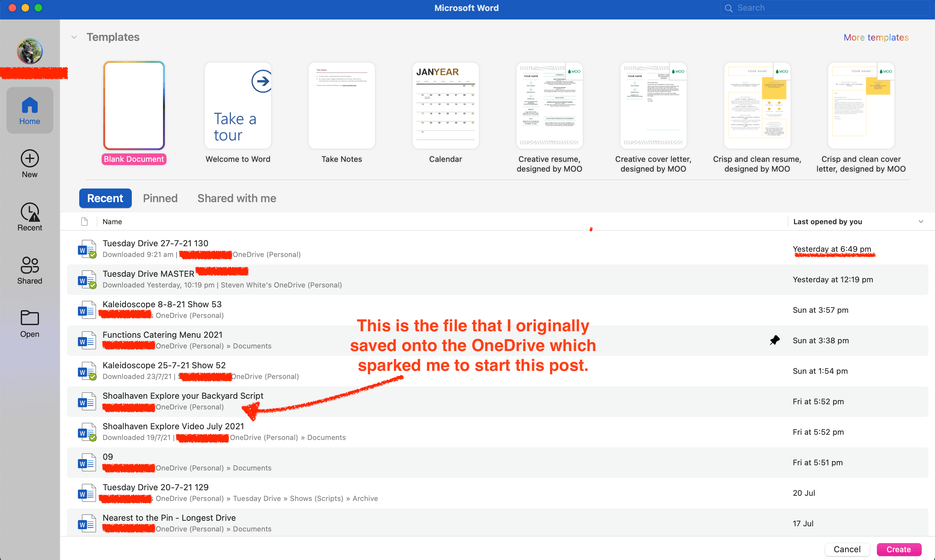The width and height of the screenshot is (935, 560).
Task: Select the Calendar template thumbnail
Action: click(445, 106)
